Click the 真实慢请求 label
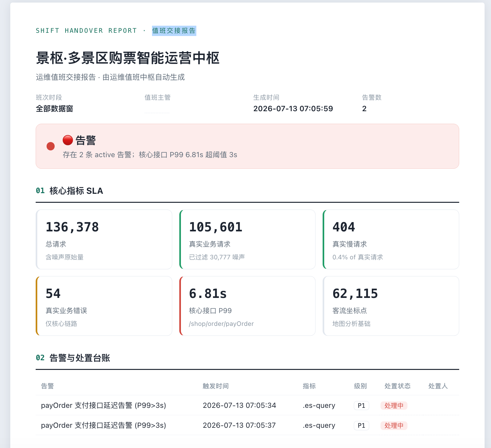The image size is (491, 448). pos(350,244)
